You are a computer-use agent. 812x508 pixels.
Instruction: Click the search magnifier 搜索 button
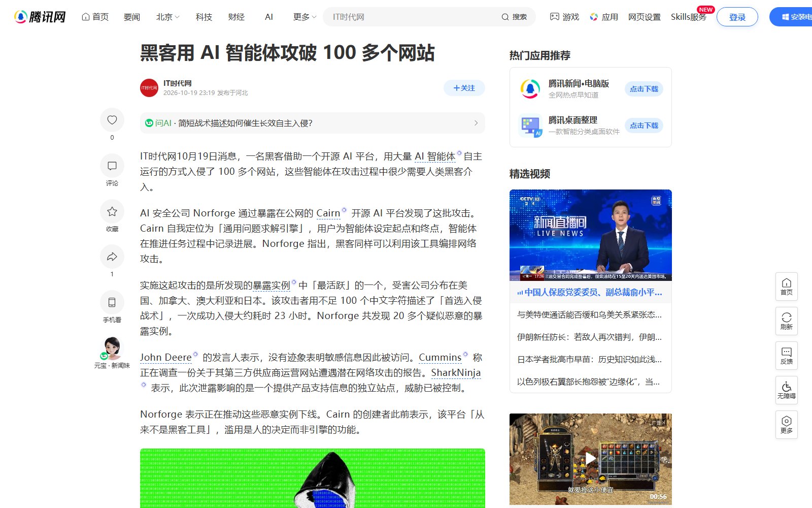(x=514, y=17)
